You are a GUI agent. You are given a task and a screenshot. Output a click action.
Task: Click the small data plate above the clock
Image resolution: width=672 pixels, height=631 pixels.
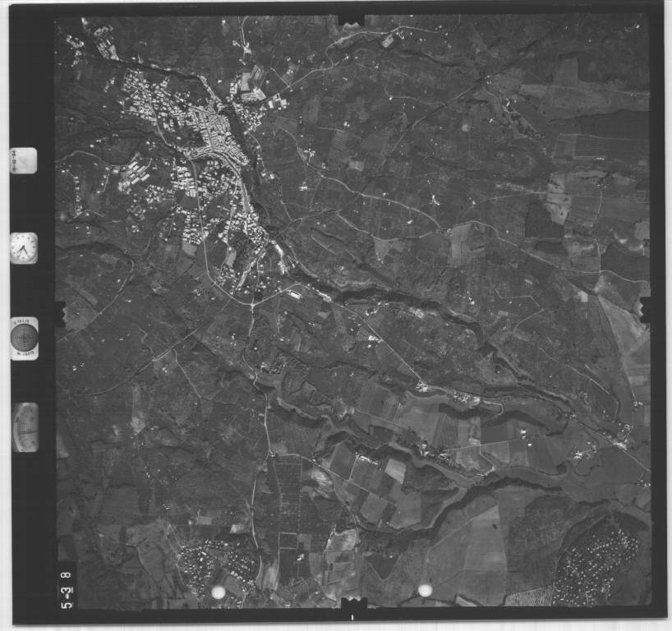(x=23, y=160)
